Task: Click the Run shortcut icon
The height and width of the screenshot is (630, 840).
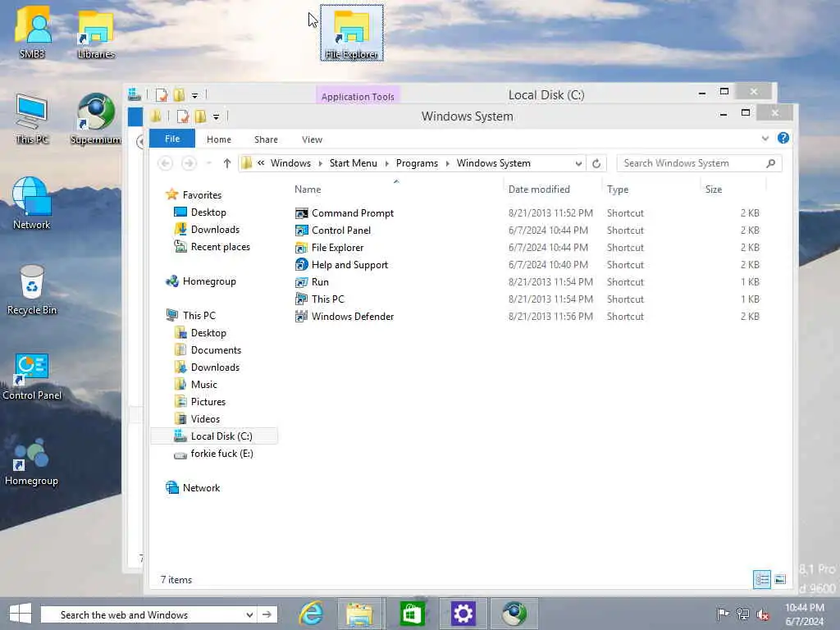Action: [x=302, y=282]
